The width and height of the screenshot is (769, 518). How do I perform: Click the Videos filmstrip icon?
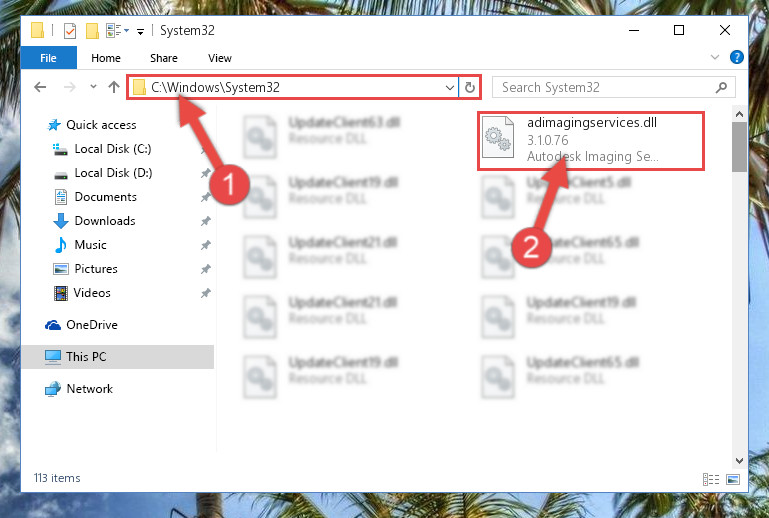tap(61, 293)
